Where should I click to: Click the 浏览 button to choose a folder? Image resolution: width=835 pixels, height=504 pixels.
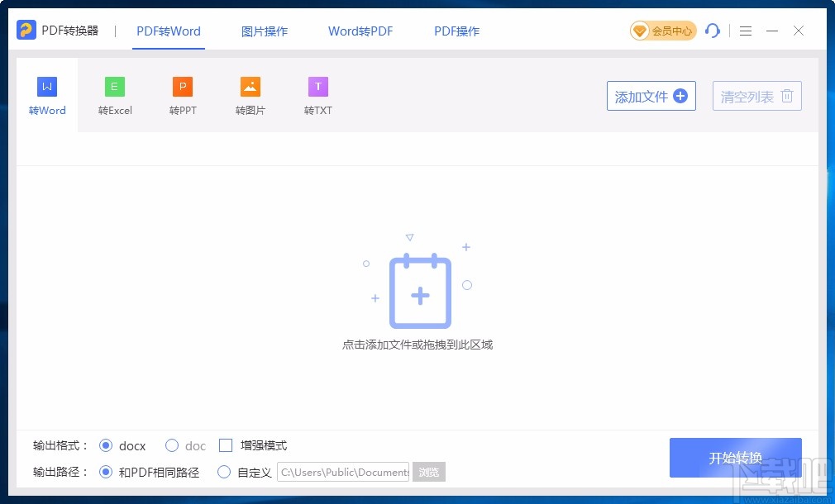[429, 472]
